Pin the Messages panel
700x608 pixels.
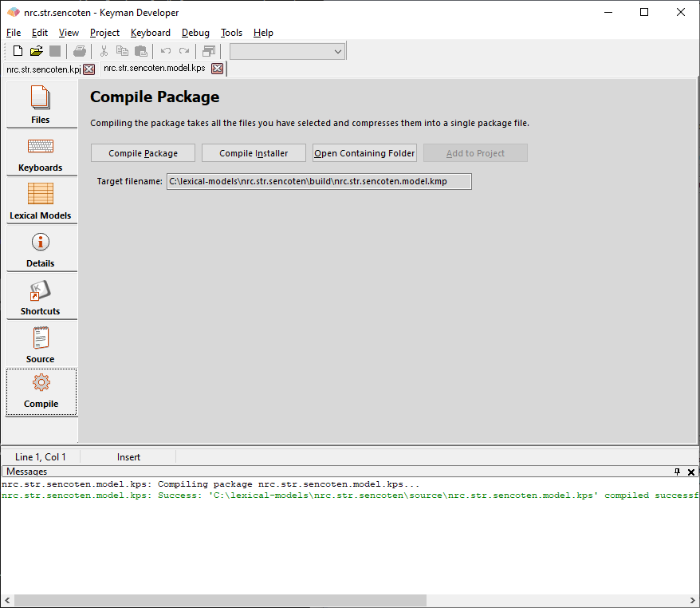click(677, 472)
